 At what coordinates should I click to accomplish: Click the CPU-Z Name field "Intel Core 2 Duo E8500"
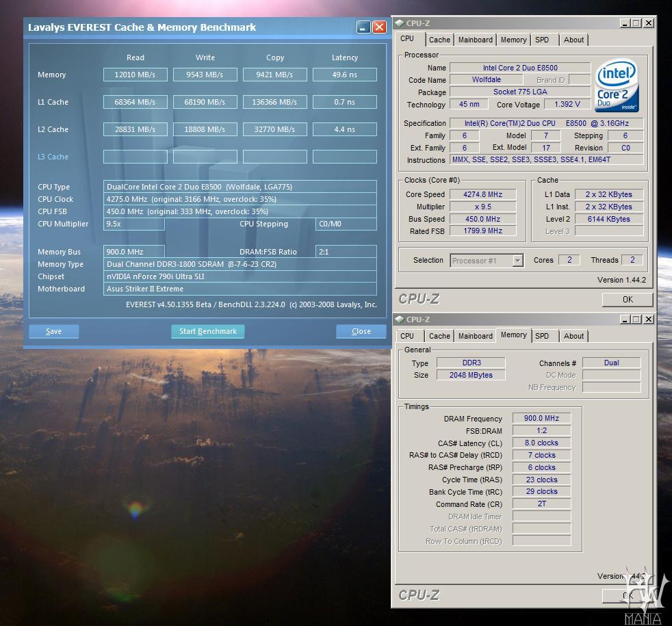coord(520,68)
